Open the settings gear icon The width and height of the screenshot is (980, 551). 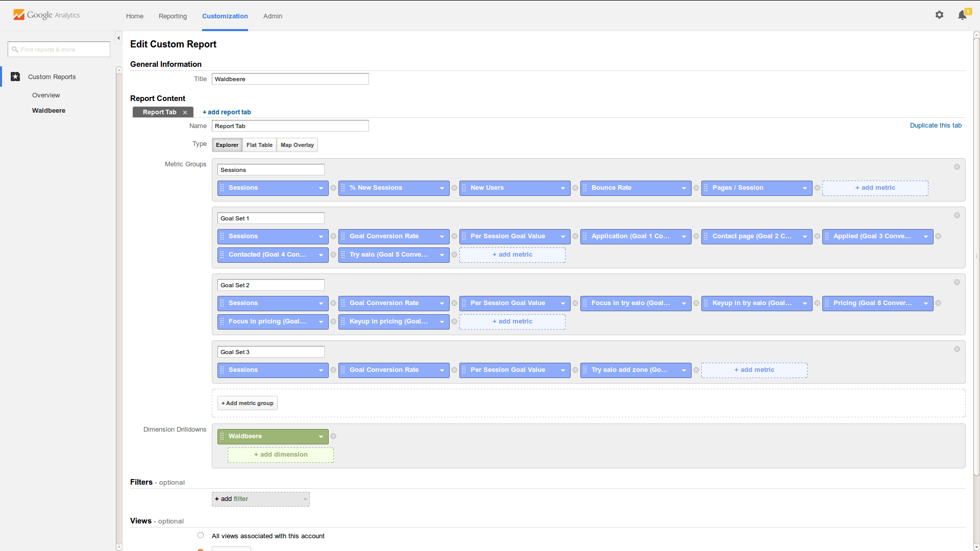coord(939,15)
